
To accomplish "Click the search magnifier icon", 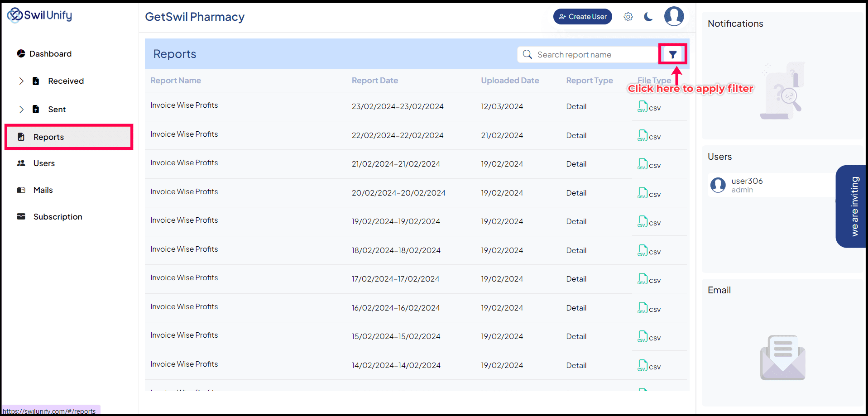I will click(527, 54).
